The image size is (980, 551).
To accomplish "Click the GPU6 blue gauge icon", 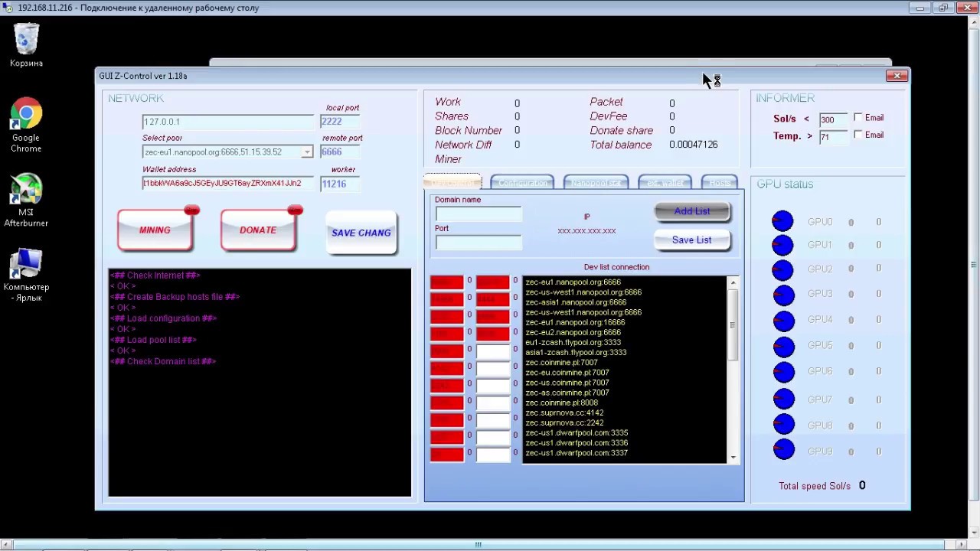I will coord(783,372).
